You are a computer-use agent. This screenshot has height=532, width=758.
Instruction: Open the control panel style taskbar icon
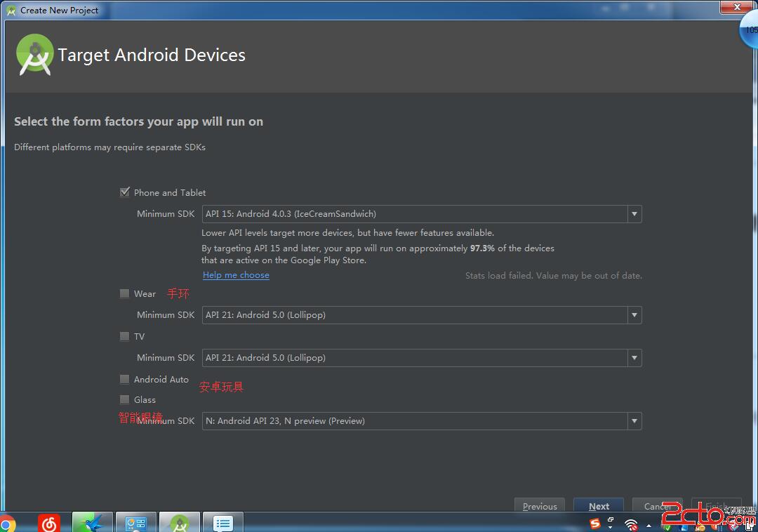pyautogui.click(x=136, y=522)
